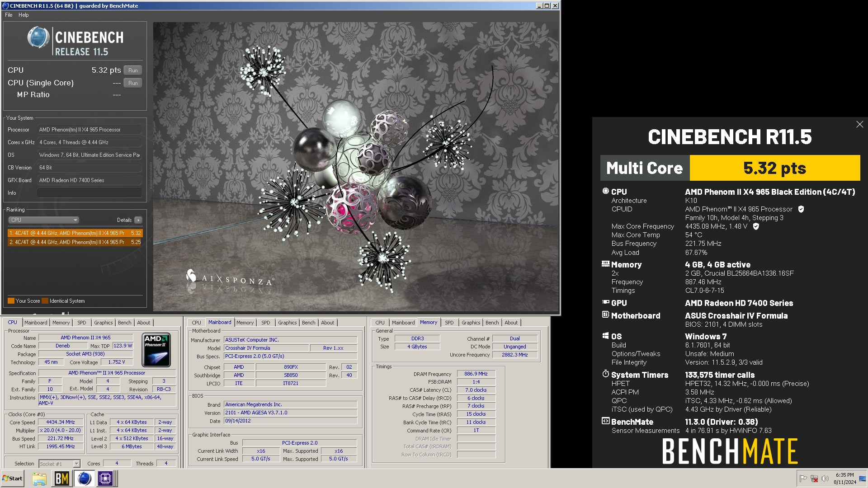The image size is (868, 488).
Task: Click the Multiplier x 20.0 value
Action: point(61,431)
